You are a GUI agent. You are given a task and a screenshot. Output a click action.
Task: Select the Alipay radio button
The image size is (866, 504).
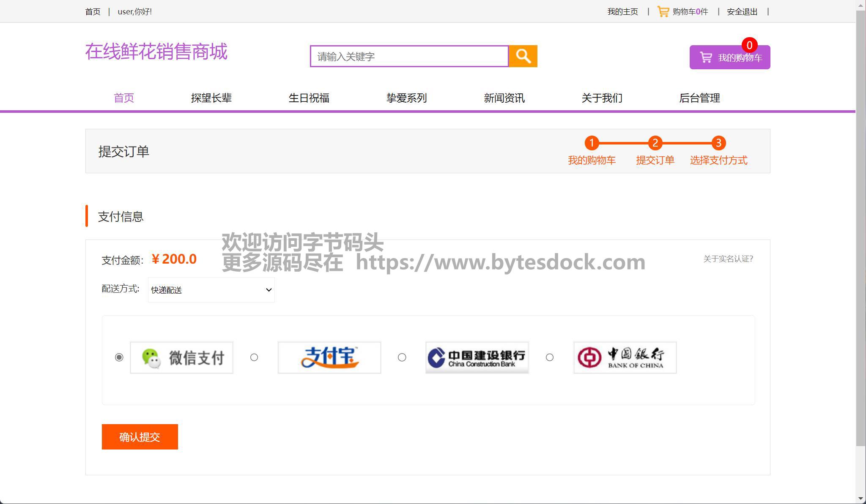pos(254,357)
